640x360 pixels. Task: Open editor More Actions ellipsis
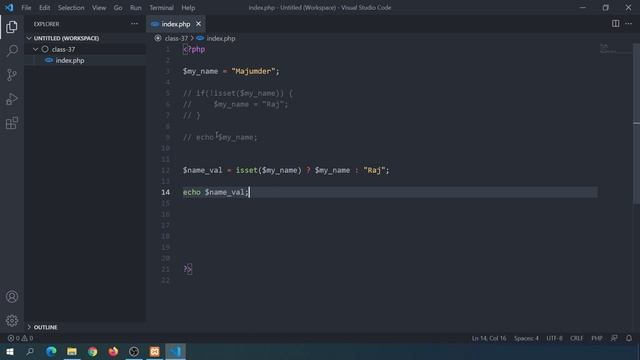(x=629, y=24)
